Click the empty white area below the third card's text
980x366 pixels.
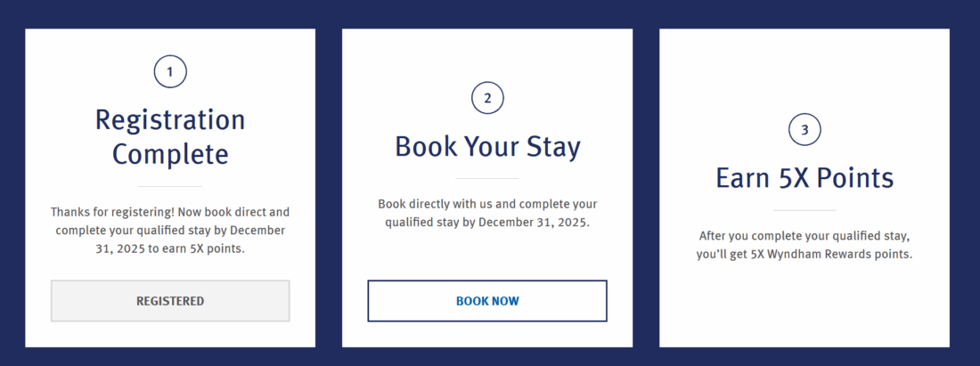[x=804, y=307]
